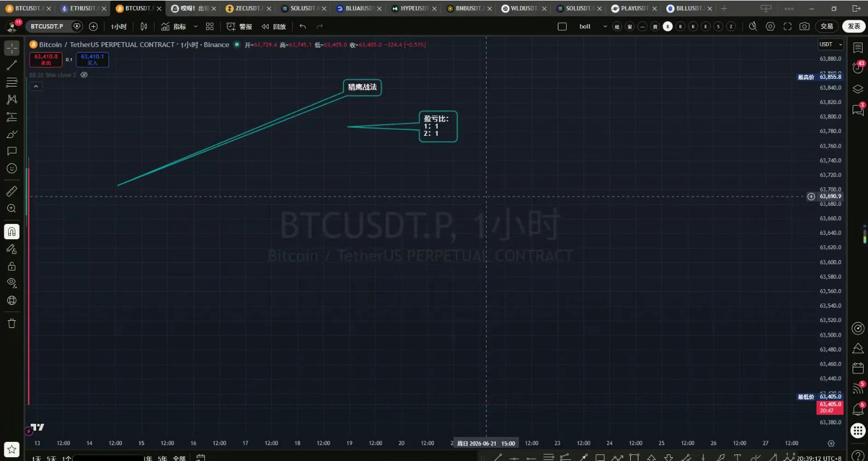Open a new tab with plus
Viewport: 868px width, 461px height.
724,8
